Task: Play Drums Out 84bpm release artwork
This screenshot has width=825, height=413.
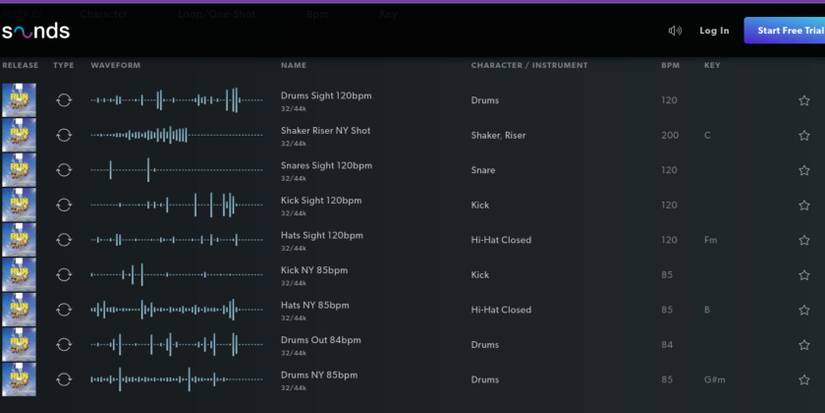Action: click(19, 345)
